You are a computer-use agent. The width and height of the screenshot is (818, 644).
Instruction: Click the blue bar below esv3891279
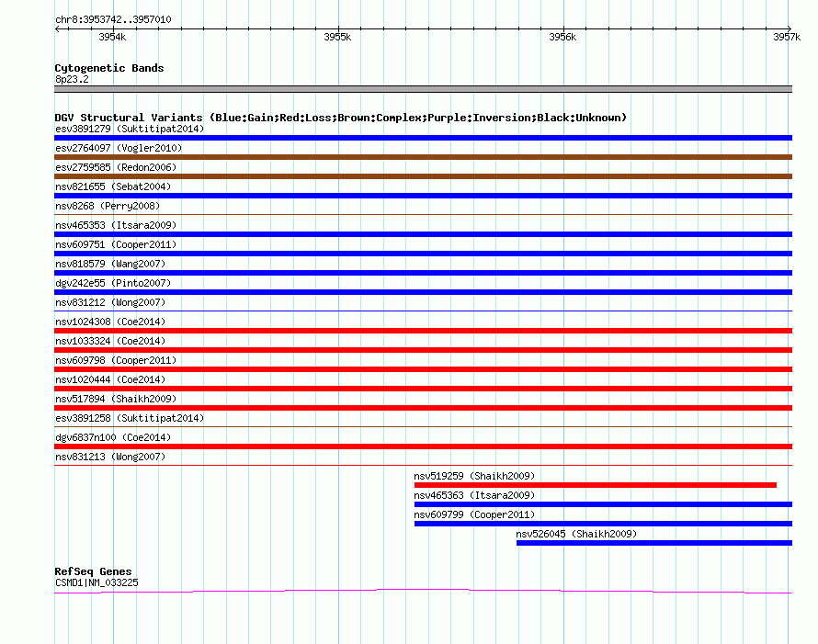coord(423,138)
